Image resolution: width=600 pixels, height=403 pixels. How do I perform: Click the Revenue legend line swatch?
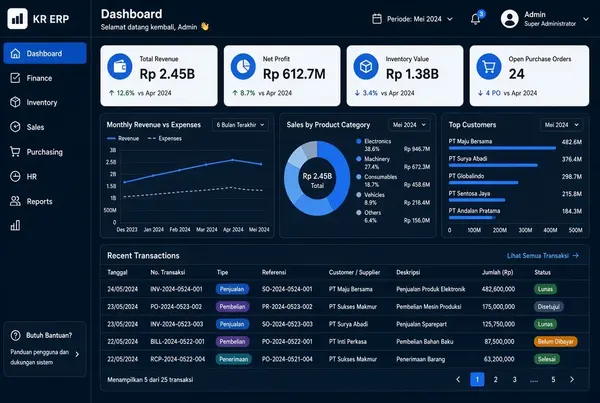pyautogui.click(x=111, y=139)
